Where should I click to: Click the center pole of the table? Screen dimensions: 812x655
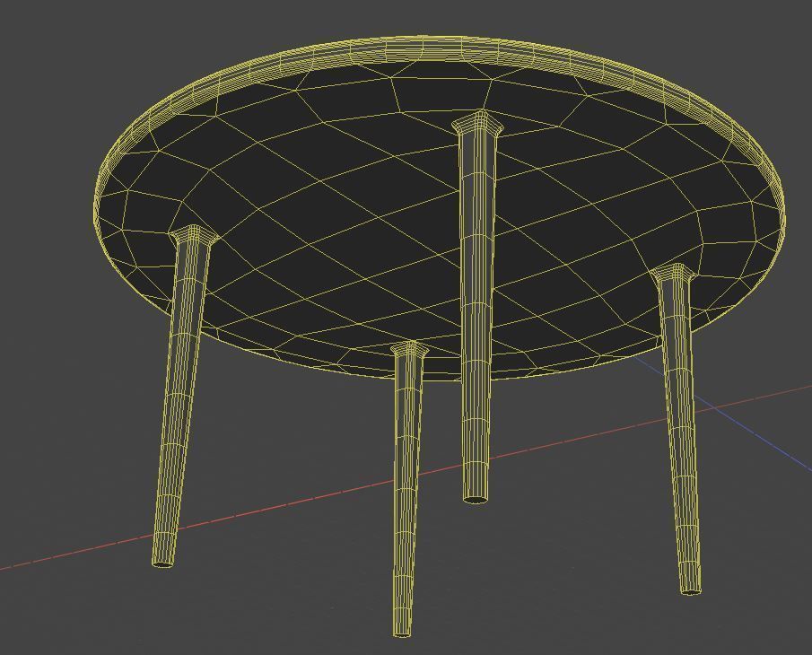pyautogui.click(x=474, y=314)
